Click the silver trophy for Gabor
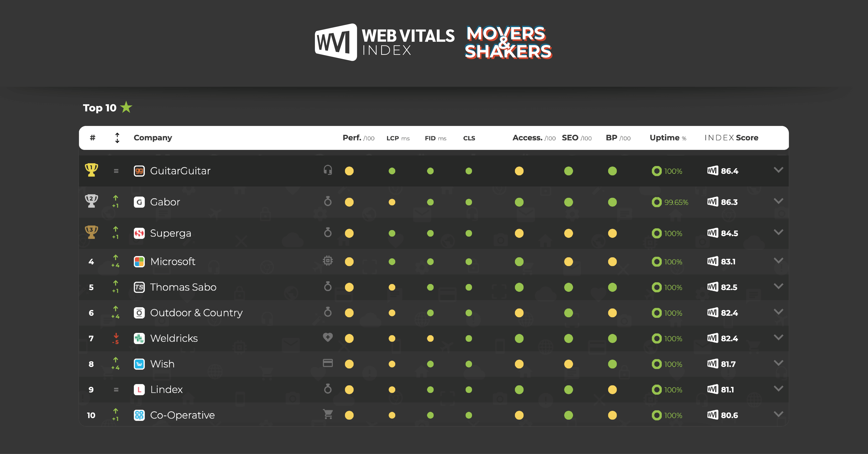 91,201
